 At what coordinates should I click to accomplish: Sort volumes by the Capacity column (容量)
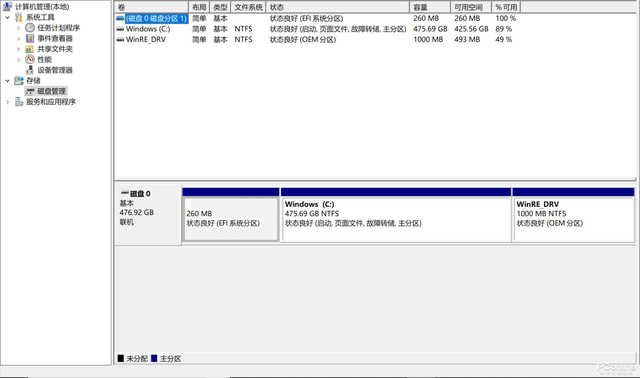[x=430, y=7]
